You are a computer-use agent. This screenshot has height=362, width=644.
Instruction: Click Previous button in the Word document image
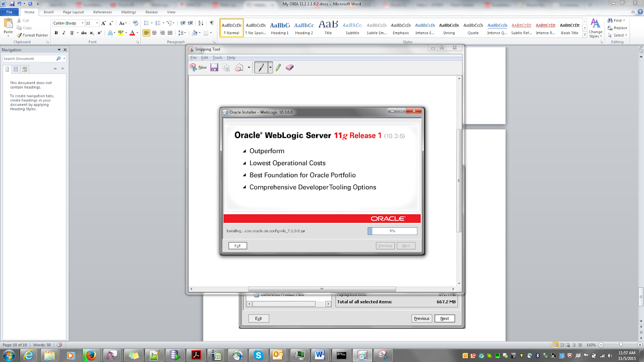[422, 319]
